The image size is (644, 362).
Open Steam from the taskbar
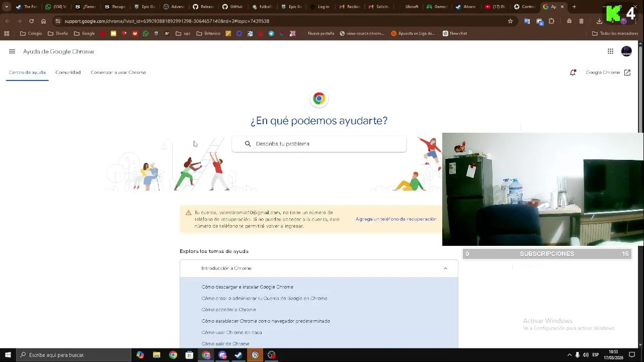pos(238,355)
